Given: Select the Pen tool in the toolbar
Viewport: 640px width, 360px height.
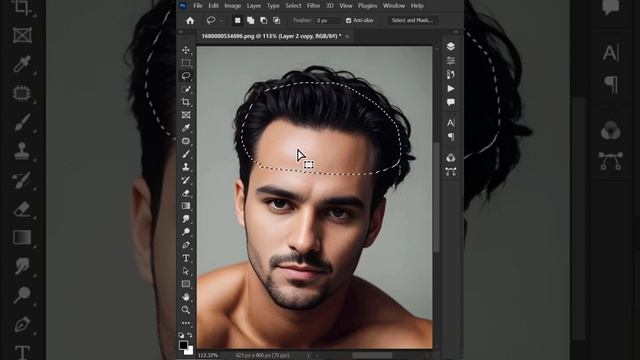Looking at the screenshot, I should click(x=186, y=245).
